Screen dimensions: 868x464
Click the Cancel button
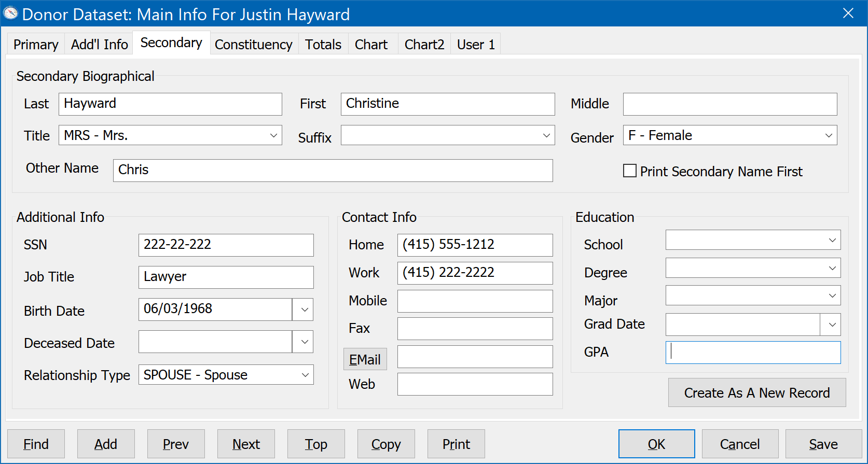pyautogui.click(x=740, y=444)
